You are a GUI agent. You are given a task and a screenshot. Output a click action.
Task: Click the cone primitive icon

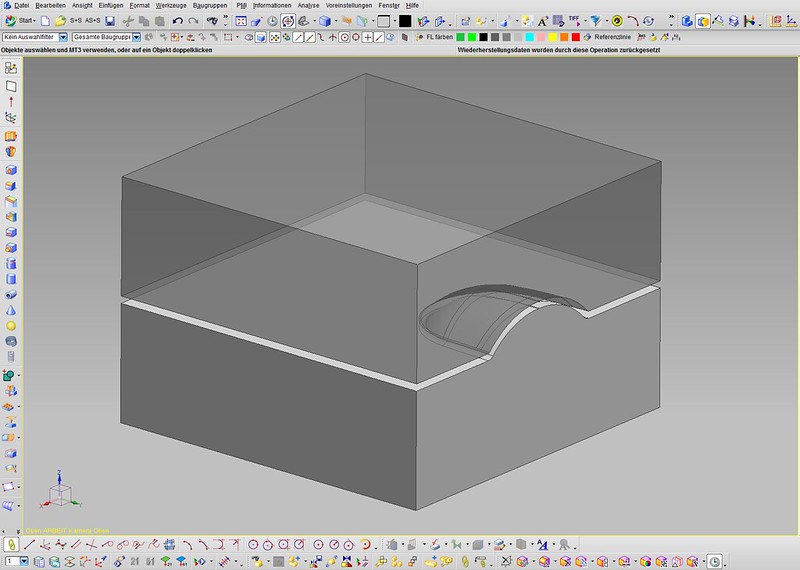pyautogui.click(x=11, y=310)
